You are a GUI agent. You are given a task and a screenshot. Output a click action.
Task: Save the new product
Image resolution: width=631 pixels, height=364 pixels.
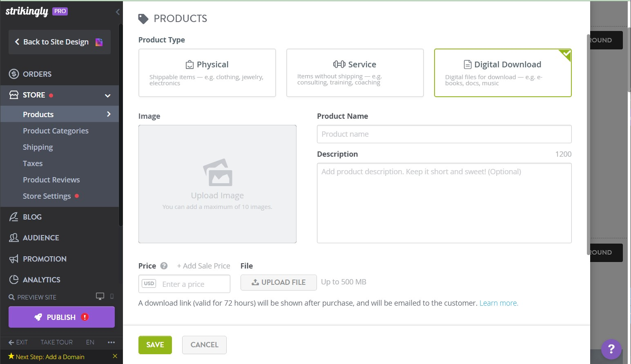[x=155, y=345]
